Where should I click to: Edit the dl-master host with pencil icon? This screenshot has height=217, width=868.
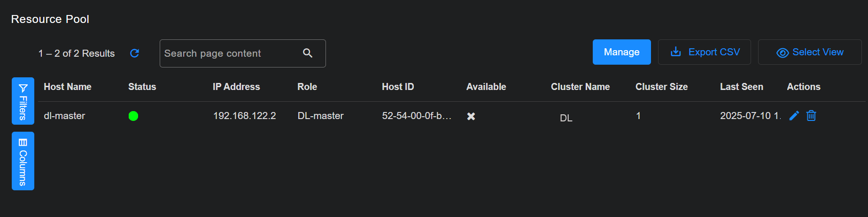pos(794,116)
